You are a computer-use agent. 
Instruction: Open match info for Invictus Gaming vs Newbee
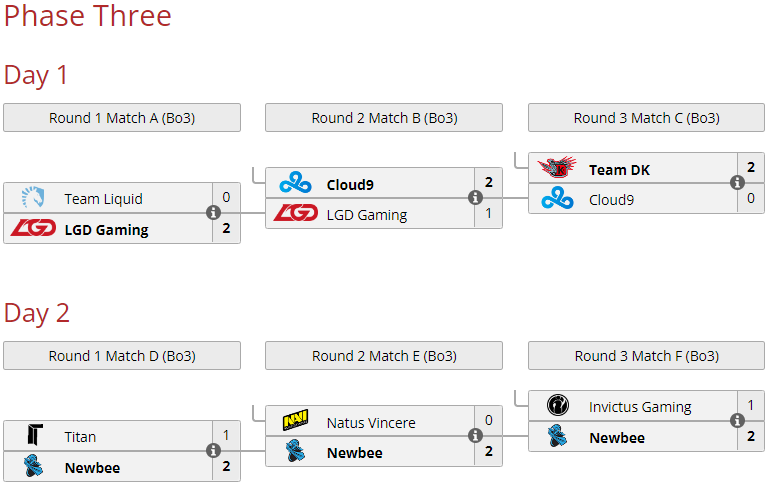[x=737, y=420]
